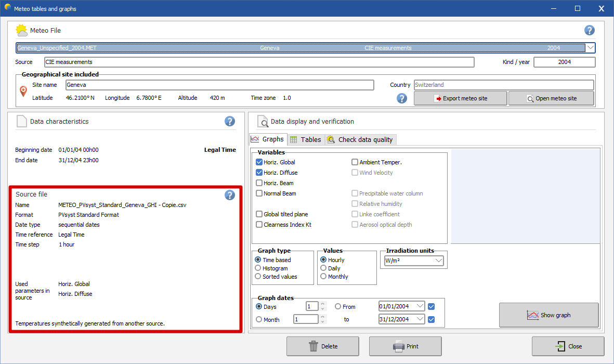The height and width of the screenshot is (364, 614).
Task: Click the trash can Delete button
Action: click(x=322, y=346)
